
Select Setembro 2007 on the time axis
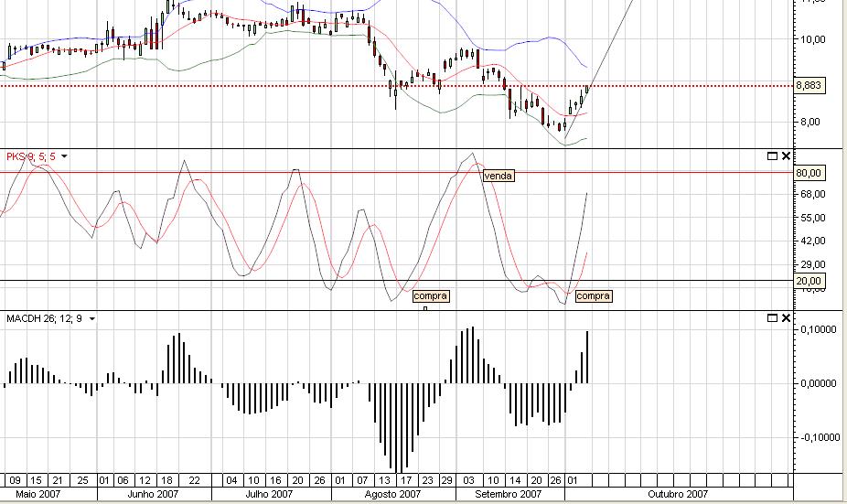(509, 494)
